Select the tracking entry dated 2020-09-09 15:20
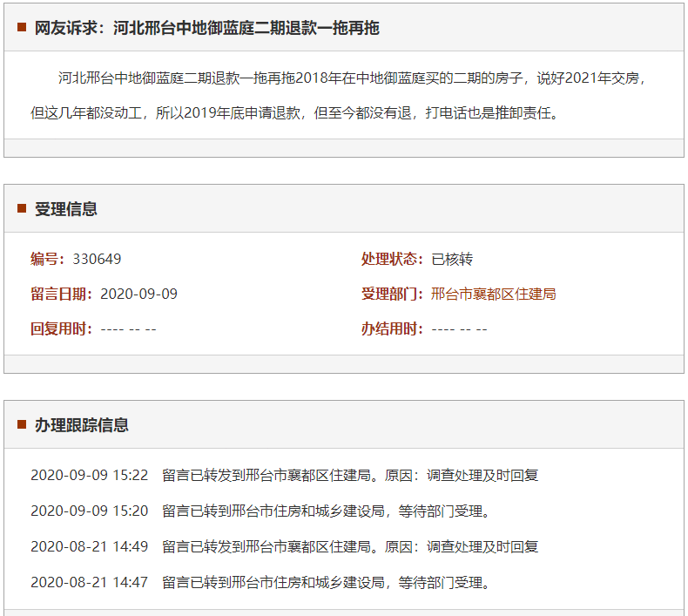 261,511
